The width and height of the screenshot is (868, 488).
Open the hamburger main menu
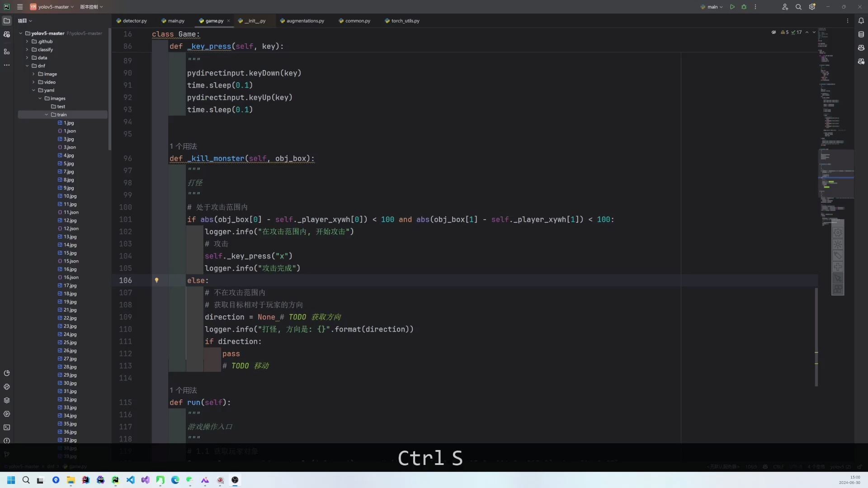tap(20, 7)
